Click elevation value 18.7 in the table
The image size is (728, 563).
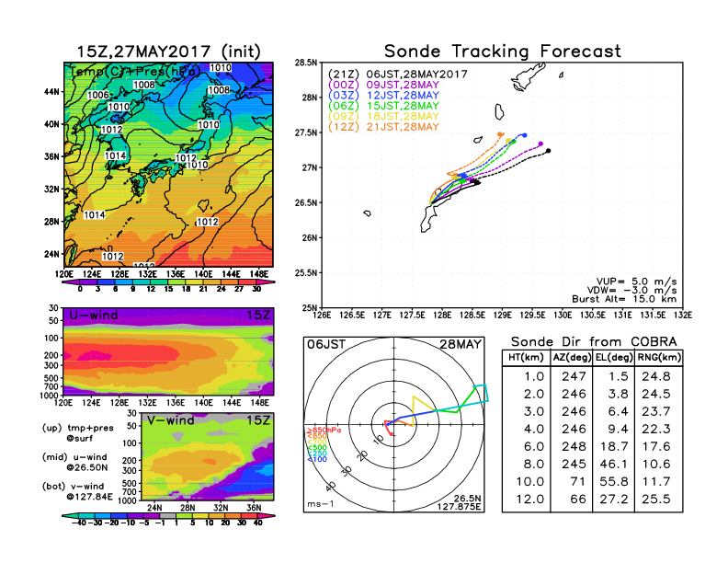[614, 447]
